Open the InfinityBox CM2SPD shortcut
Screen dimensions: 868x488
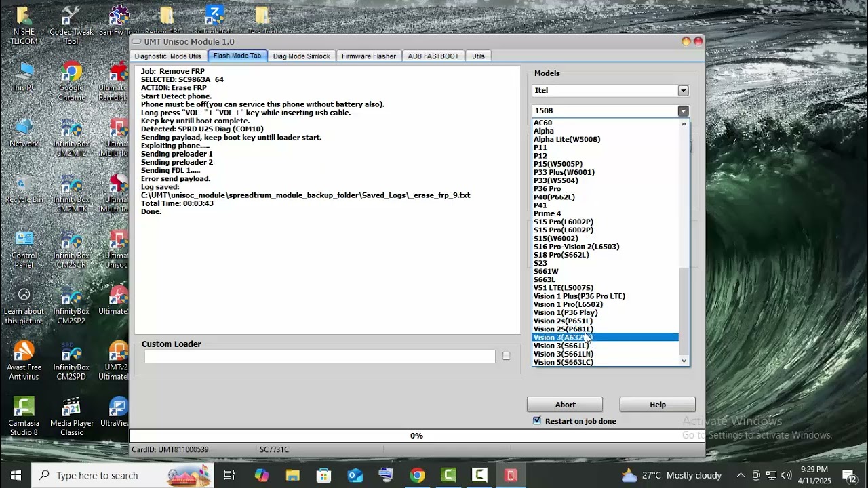[71, 361]
